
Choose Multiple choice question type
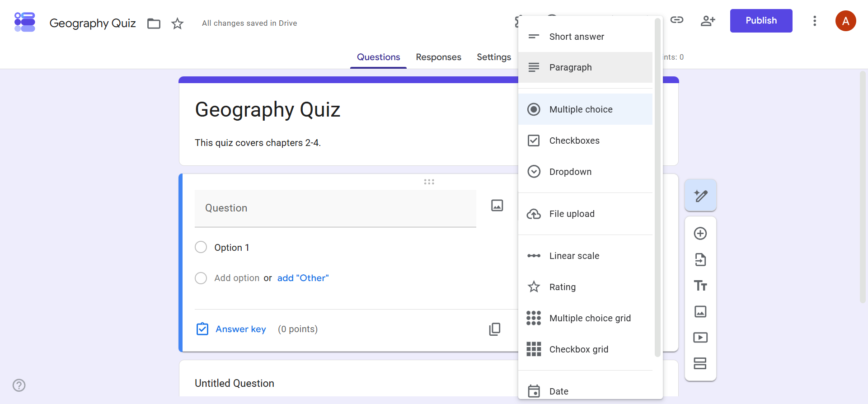pos(586,109)
